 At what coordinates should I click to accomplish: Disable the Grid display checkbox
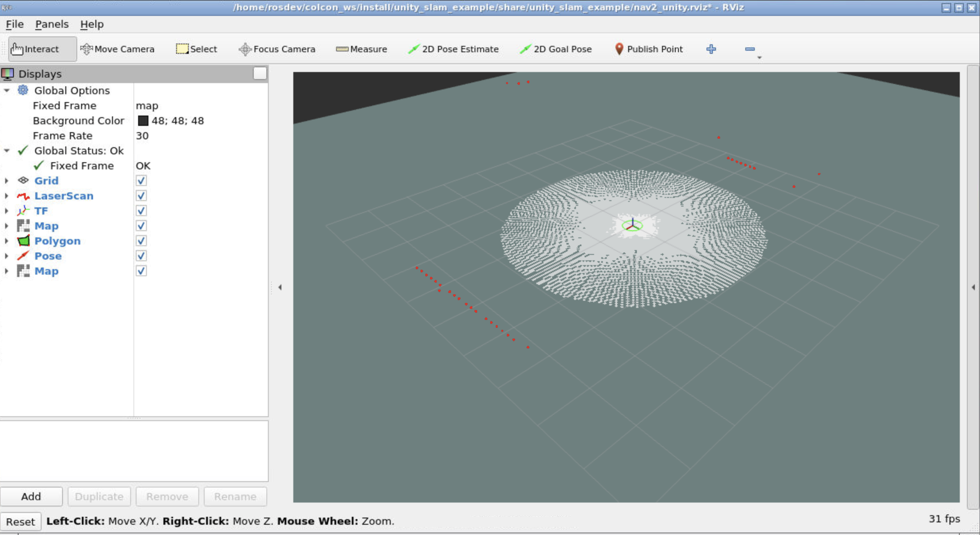click(141, 181)
